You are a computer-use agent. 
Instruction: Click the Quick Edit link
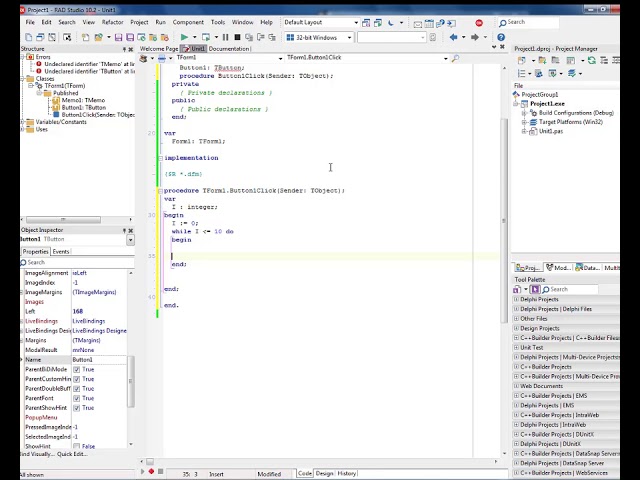(x=72, y=454)
